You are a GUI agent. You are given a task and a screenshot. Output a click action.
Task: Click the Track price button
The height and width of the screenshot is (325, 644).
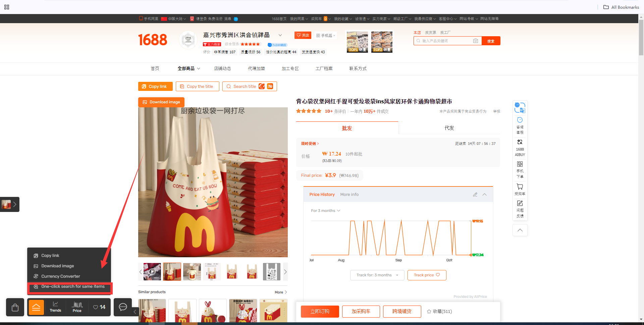pyautogui.click(x=427, y=275)
